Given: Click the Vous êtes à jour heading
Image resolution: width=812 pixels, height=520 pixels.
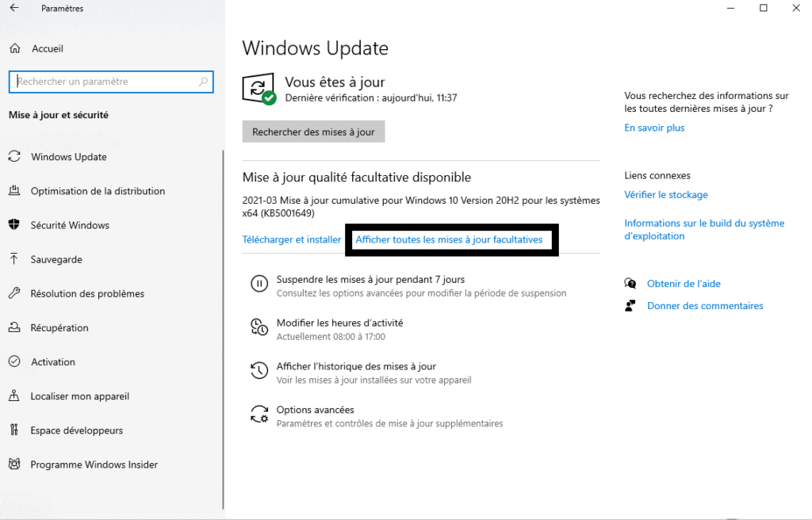Looking at the screenshot, I should (335, 82).
